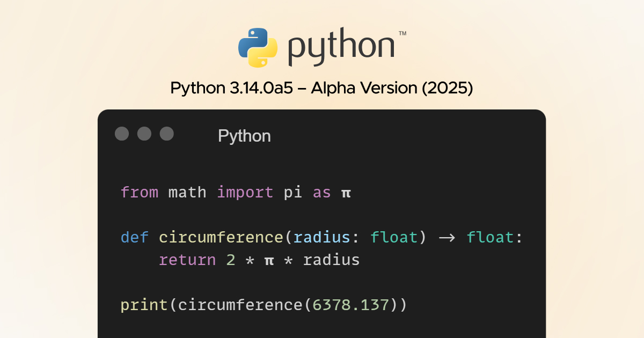Click the number 6378.137 in the print call
The image size is (644, 338).
(x=350, y=305)
